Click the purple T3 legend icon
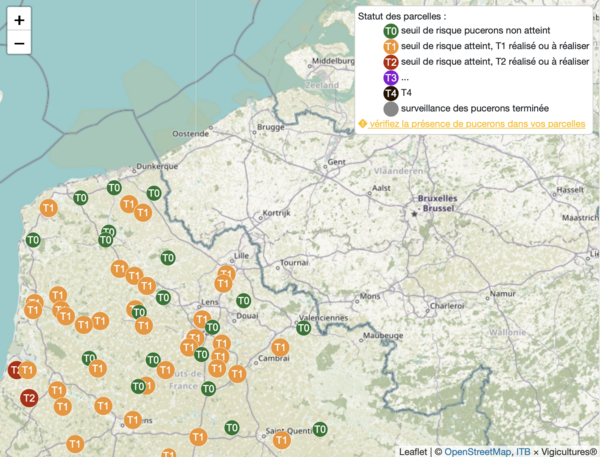This screenshot has height=457, width=600. click(390, 78)
